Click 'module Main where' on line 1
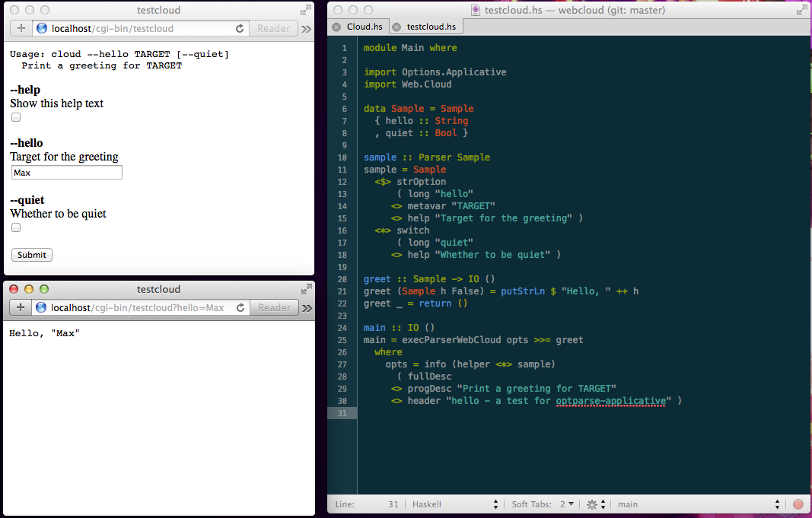The width and height of the screenshot is (812, 518). point(410,48)
